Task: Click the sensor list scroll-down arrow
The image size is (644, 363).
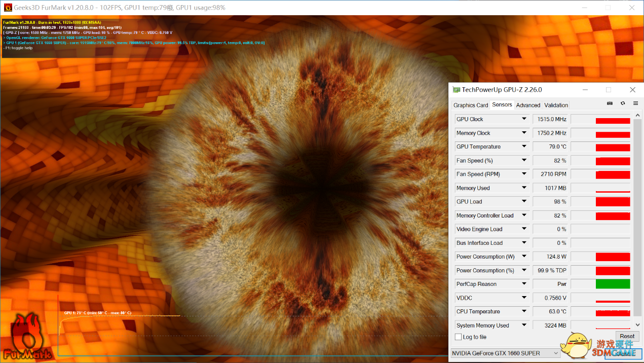Action: pos(637,325)
